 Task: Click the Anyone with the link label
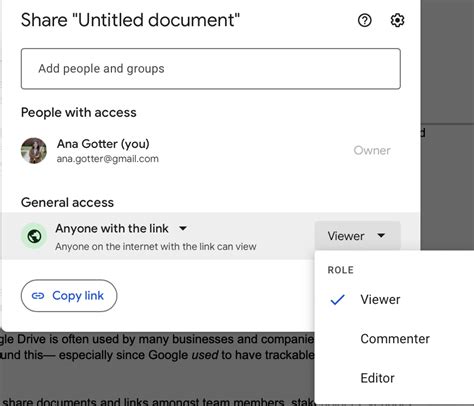[112, 229]
